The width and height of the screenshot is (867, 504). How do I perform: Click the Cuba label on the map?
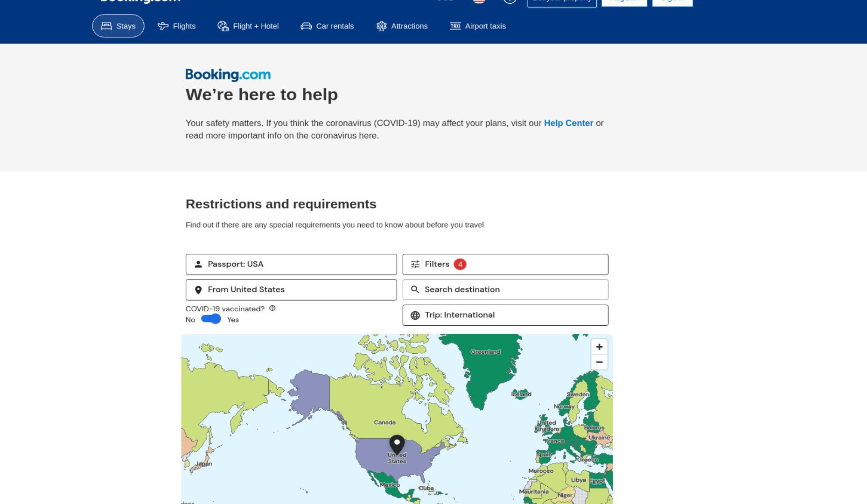pyautogui.click(x=426, y=488)
